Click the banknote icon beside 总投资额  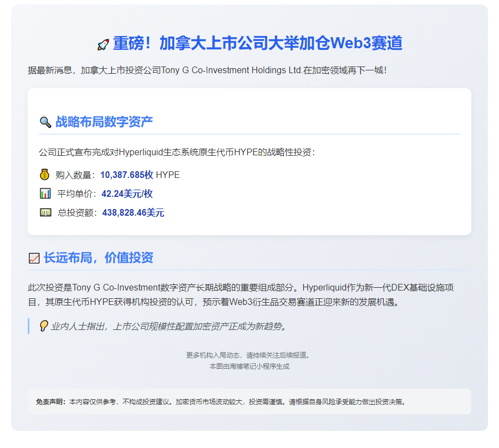[45, 212]
